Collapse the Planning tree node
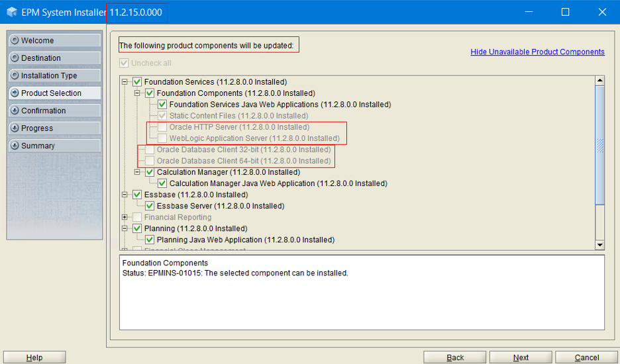The image size is (620, 364). (125, 228)
